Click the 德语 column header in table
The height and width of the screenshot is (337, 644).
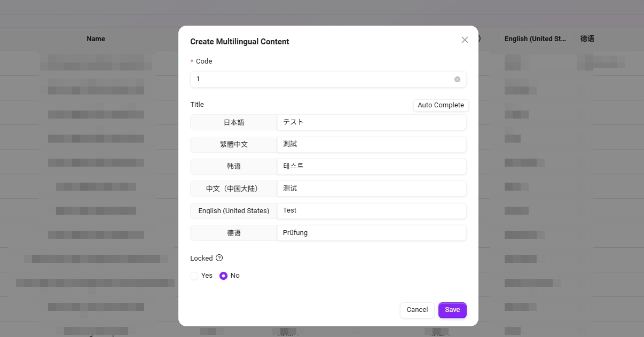pos(587,39)
